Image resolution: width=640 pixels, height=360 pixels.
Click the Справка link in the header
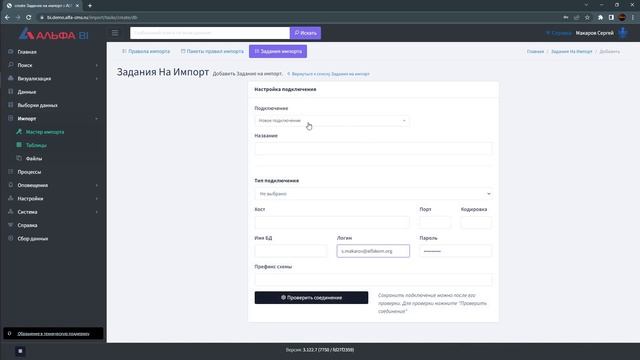pos(558,33)
